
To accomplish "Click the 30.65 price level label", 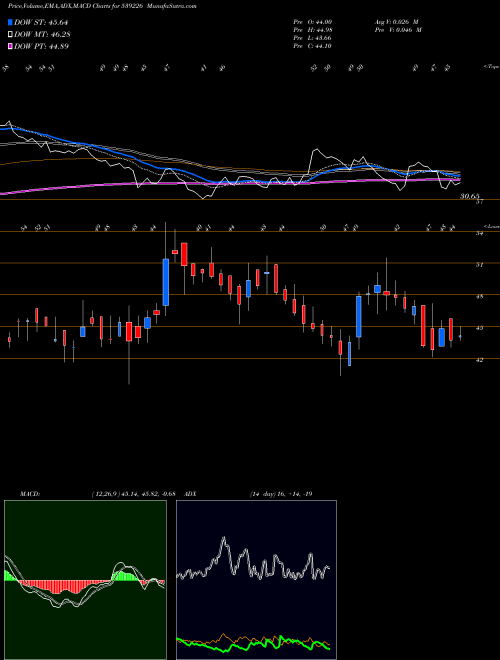I will click(470, 196).
